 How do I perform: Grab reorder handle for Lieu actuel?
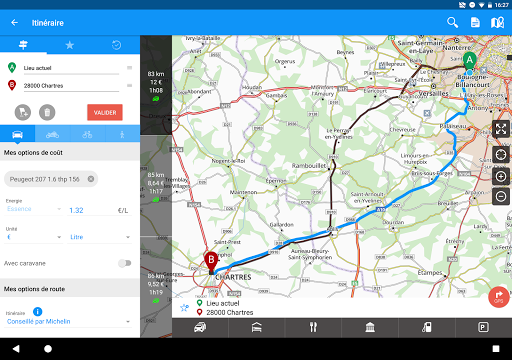point(130,68)
